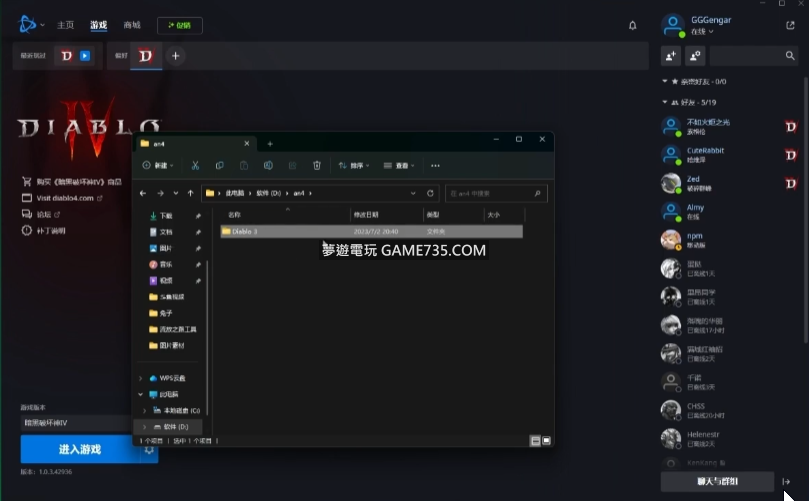Open the 聊天与群组 chat button
This screenshot has height=501, width=809.
pyautogui.click(x=717, y=481)
